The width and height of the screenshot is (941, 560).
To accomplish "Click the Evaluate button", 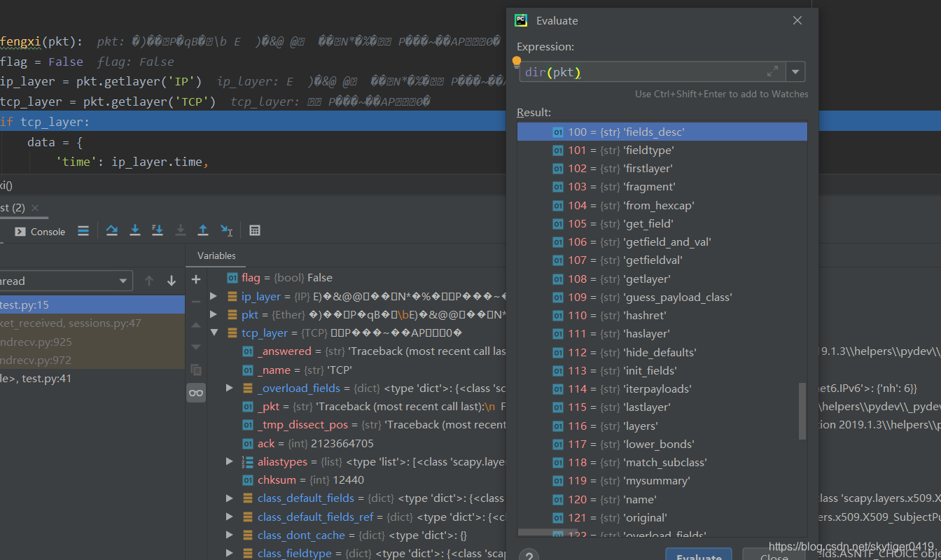I will (x=698, y=555).
